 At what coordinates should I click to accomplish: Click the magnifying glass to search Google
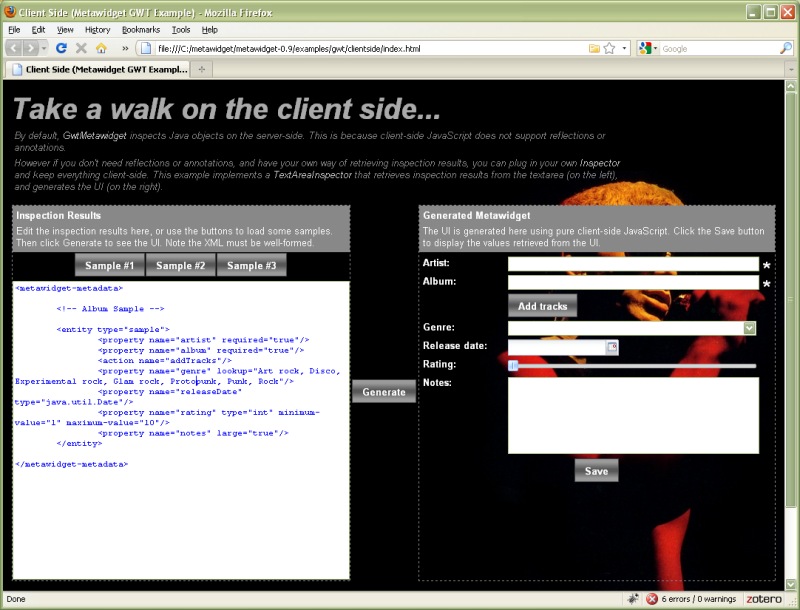point(785,47)
